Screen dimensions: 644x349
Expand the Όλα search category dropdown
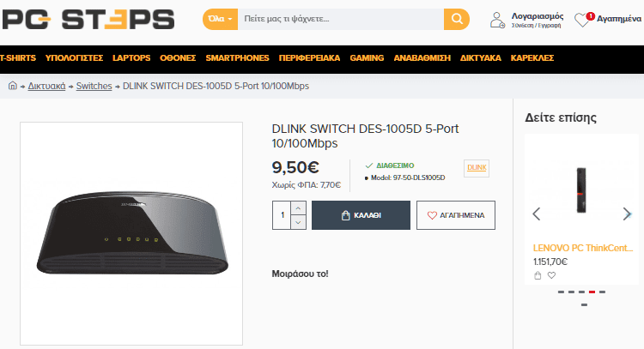pyautogui.click(x=220, y=19)
